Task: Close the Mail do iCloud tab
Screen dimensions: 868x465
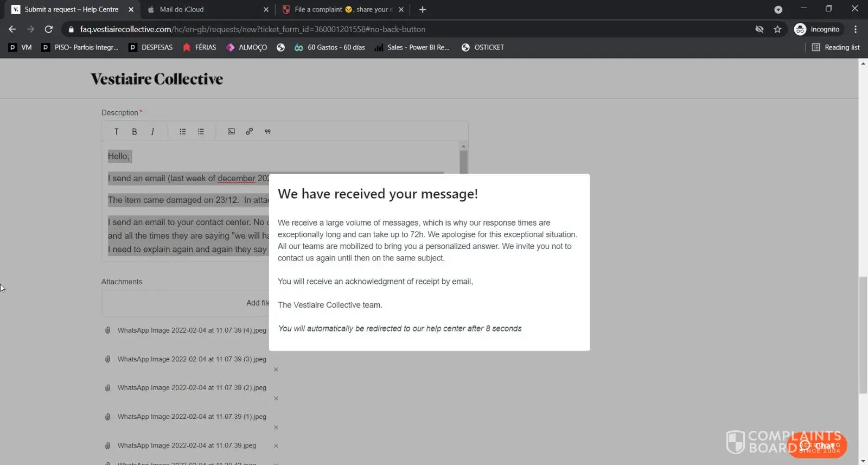Action: tap(266, 9)
